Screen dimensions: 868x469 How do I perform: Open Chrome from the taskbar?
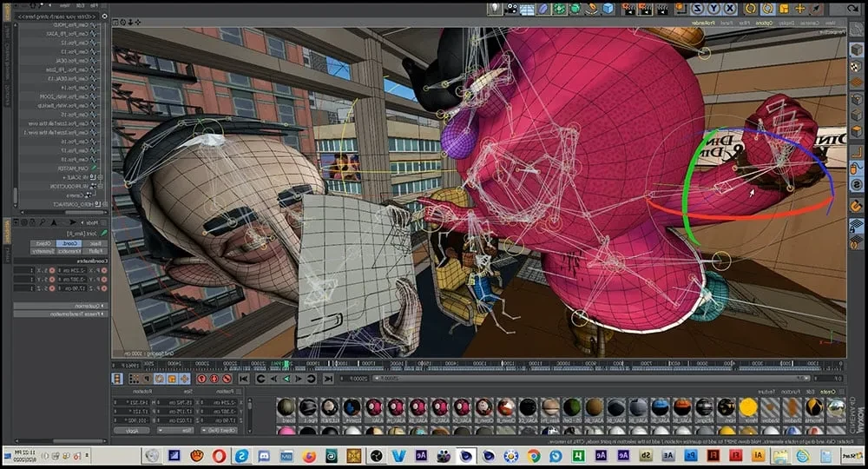click(534, 455)
